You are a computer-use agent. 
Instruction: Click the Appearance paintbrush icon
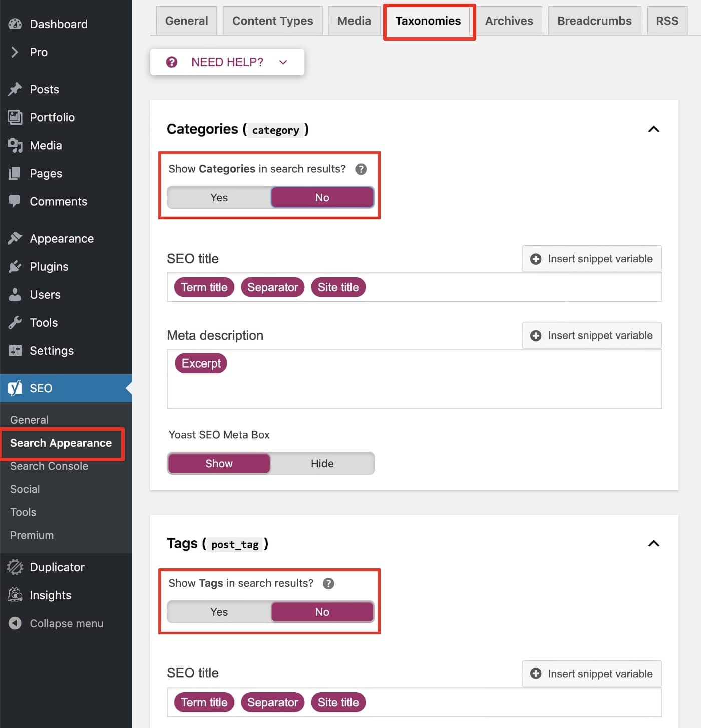(x=15, y=238)
